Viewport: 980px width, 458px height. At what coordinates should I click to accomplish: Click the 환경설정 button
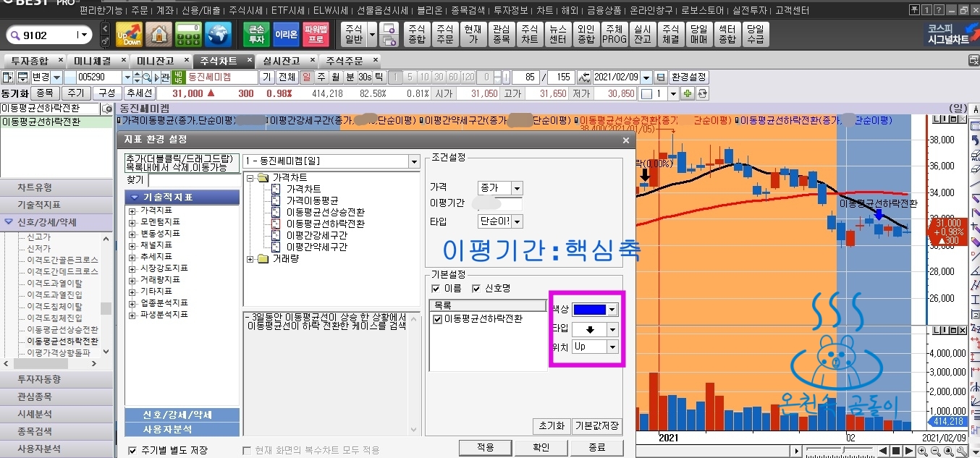(x=688, y=77)
